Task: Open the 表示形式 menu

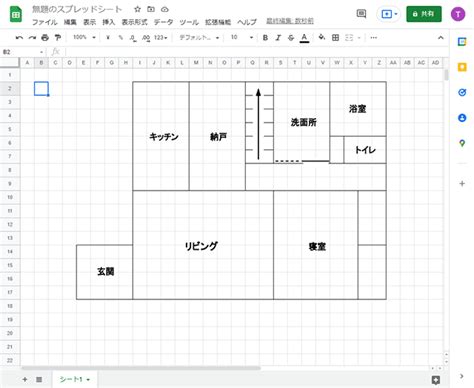Action: click(134, 22)
